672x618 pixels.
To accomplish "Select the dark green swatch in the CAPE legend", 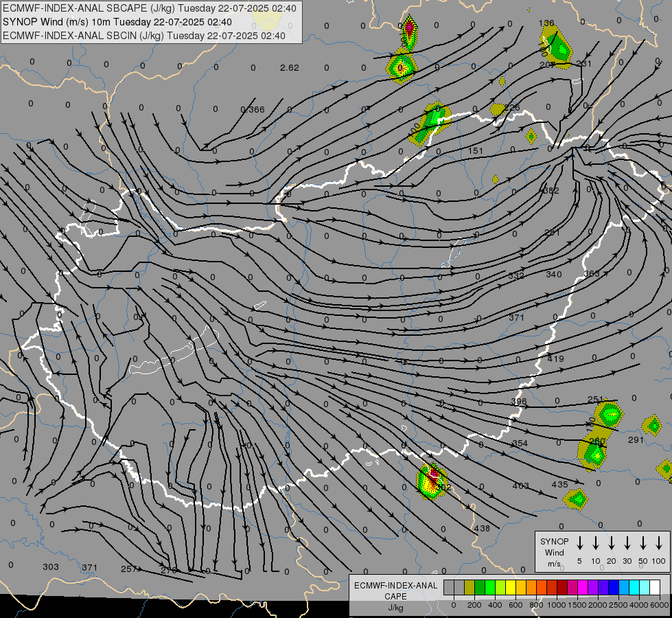I will tap(480, 588).
